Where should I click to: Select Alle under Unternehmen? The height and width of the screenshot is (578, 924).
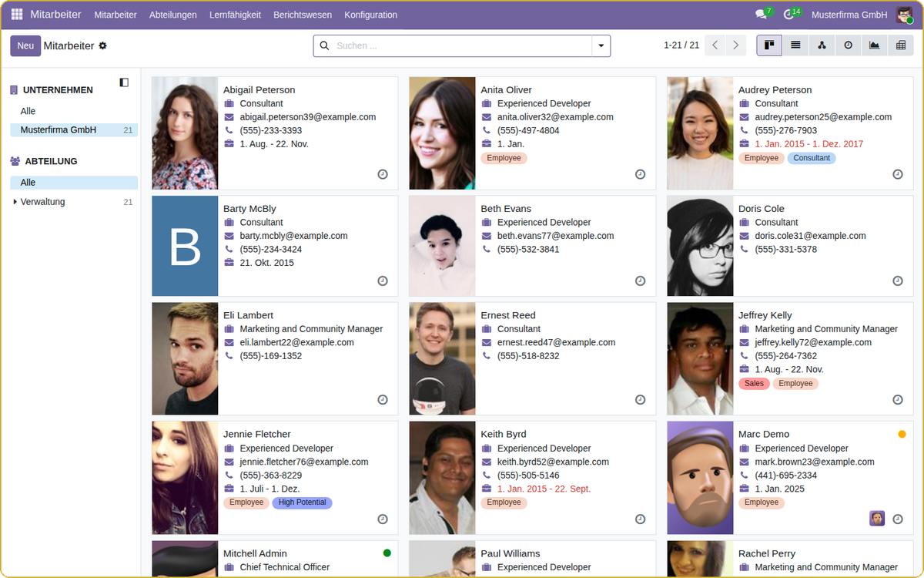tap(74, 112)
